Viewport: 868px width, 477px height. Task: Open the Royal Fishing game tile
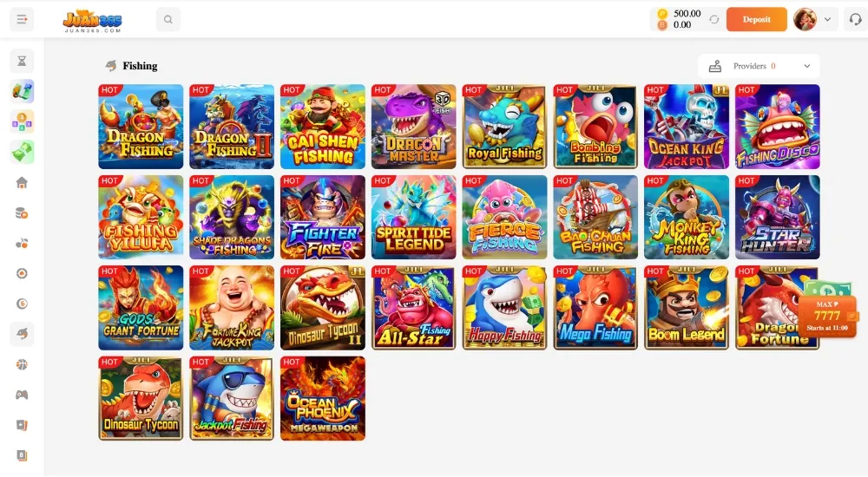click(x=504, y=126)
